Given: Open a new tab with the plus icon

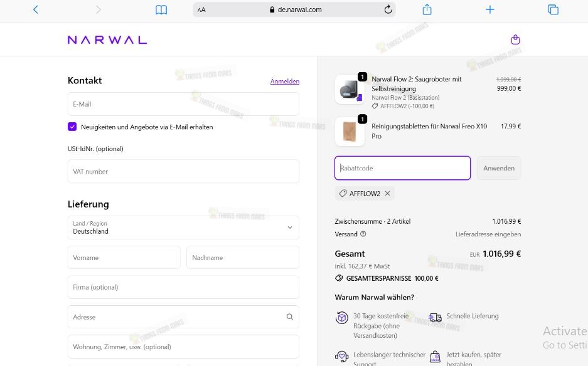Looking at the screenshot, I should click(489, 9).
